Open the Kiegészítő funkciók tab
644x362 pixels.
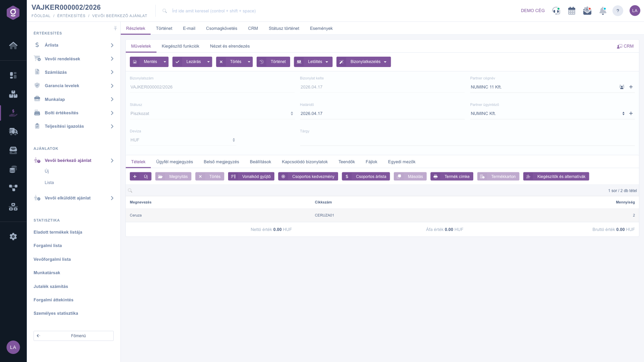pyautogui.click(x=180, y=46)
